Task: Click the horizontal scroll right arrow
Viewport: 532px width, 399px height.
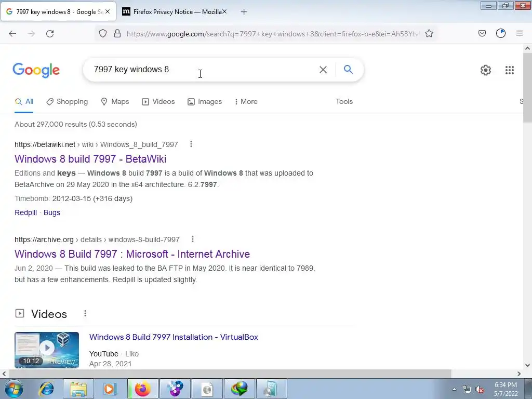Action: tap(519, 374)
